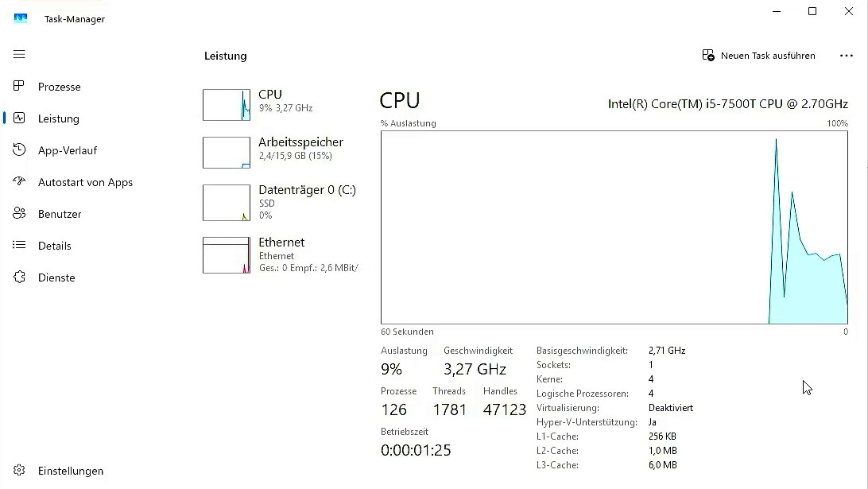
Task: Select the Ethernet network graph
Action: [227, 255]
